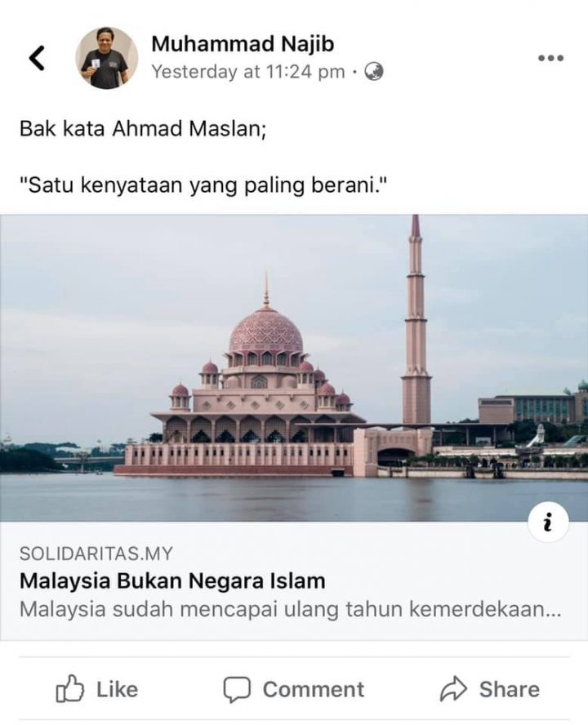Click the Share arrow icon
The image size is (588, 725).
coord(452,689)
